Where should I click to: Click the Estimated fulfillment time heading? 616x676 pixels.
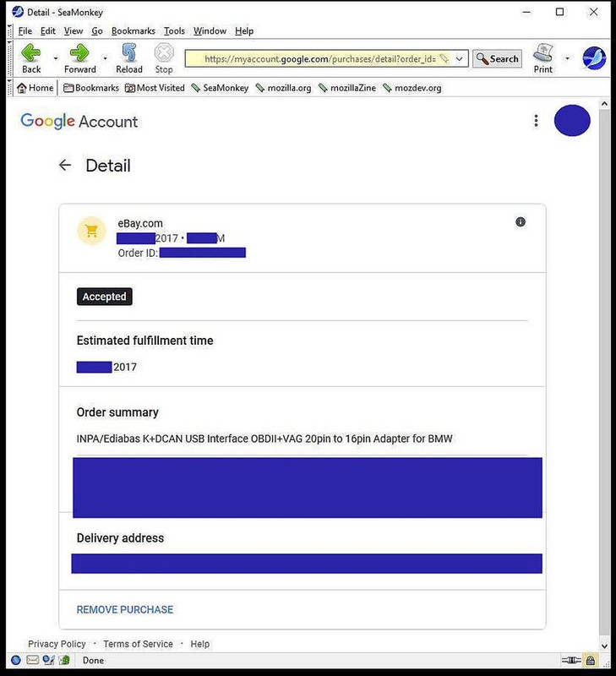pos(144,341)
